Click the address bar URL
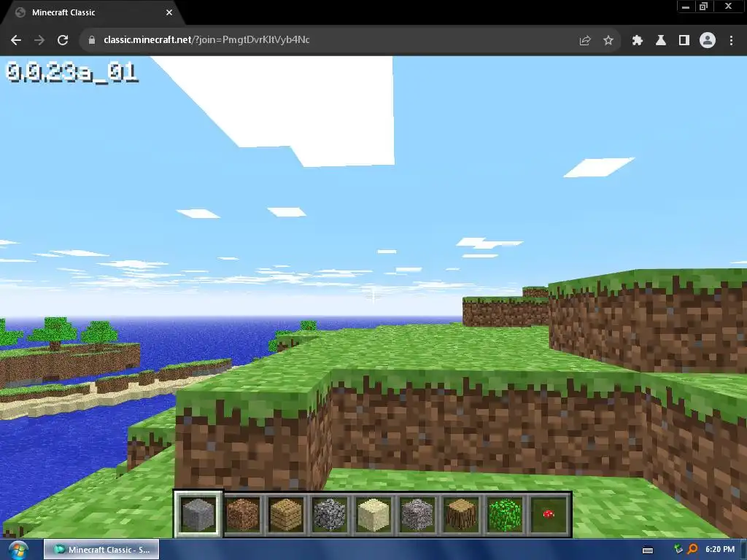This screenshot has height=560, width=747. click(206, 40)
